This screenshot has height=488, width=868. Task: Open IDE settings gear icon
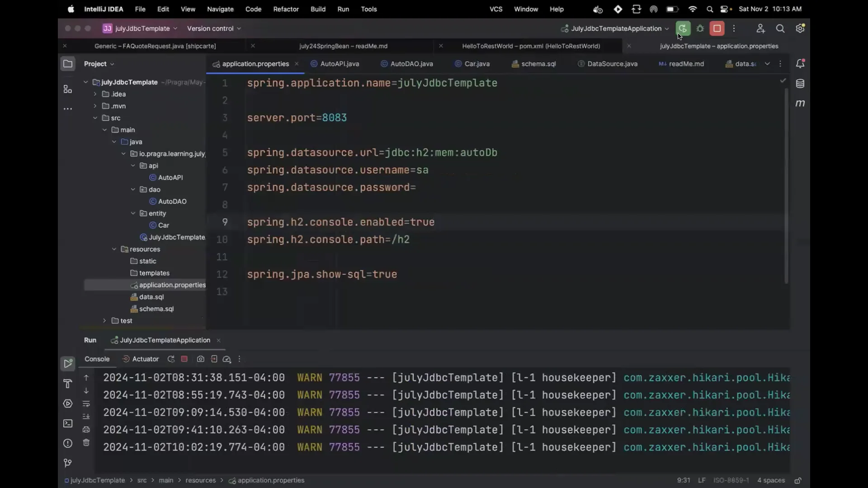point(800,28)
